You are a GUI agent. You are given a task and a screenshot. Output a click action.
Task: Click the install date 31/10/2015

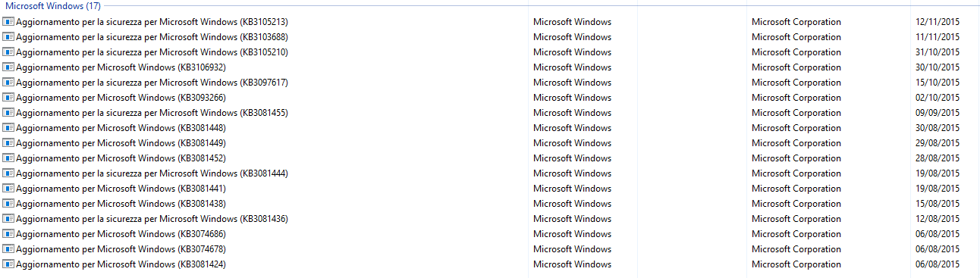938,52
